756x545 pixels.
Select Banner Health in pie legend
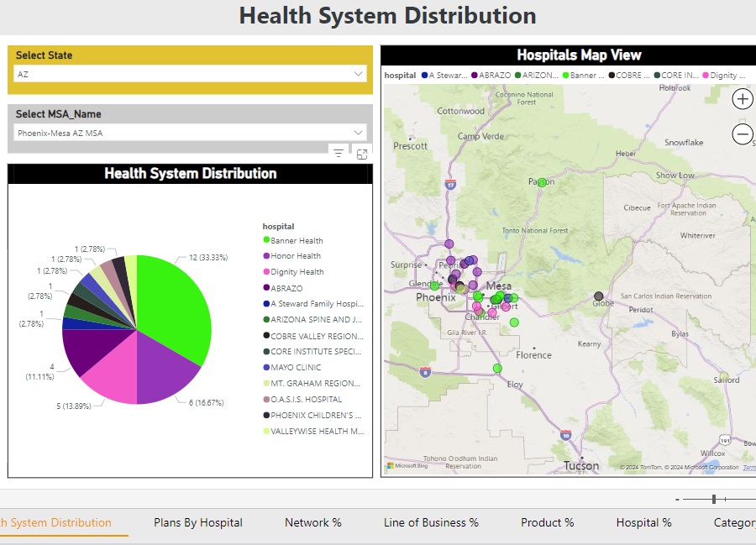(x=293, y=240)
